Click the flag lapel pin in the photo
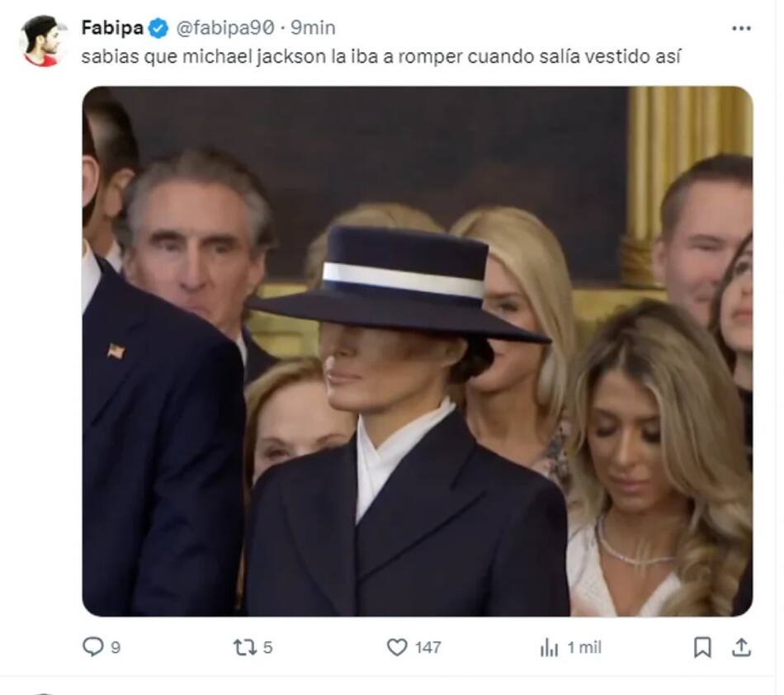 click(116, 351)
